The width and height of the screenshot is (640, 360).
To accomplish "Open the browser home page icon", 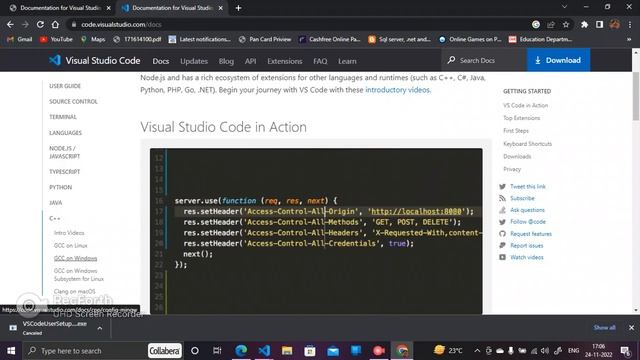I will [55, 24].
